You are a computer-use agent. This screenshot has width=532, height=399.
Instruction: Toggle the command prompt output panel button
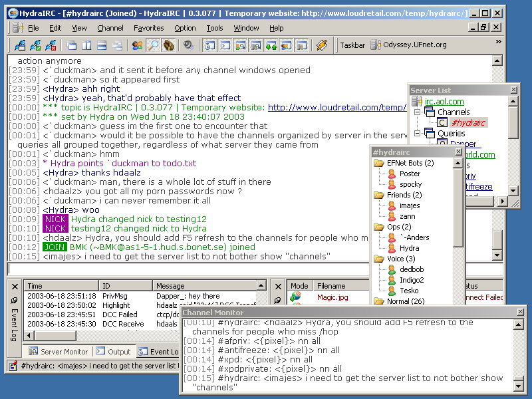tap(225, 45)
